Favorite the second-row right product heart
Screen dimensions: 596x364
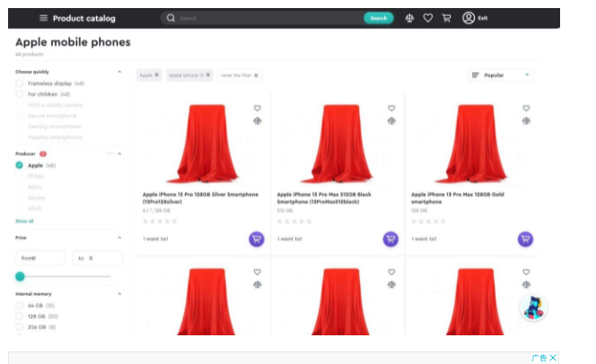(526, 272)
